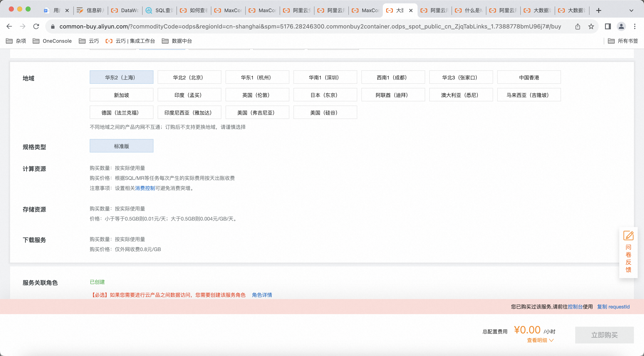644x356 pixels.
Task: Go to the 控制台 console link
Action: pos(575,307)
